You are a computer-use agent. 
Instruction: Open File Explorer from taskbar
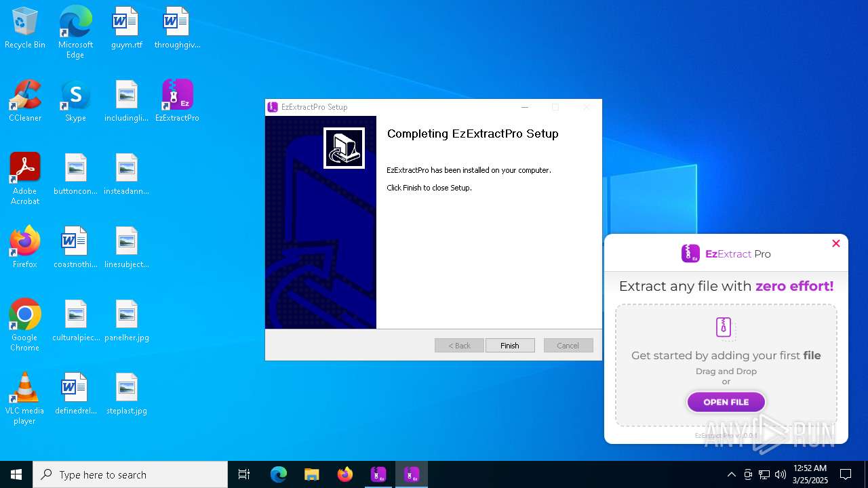tap(311, 474)
